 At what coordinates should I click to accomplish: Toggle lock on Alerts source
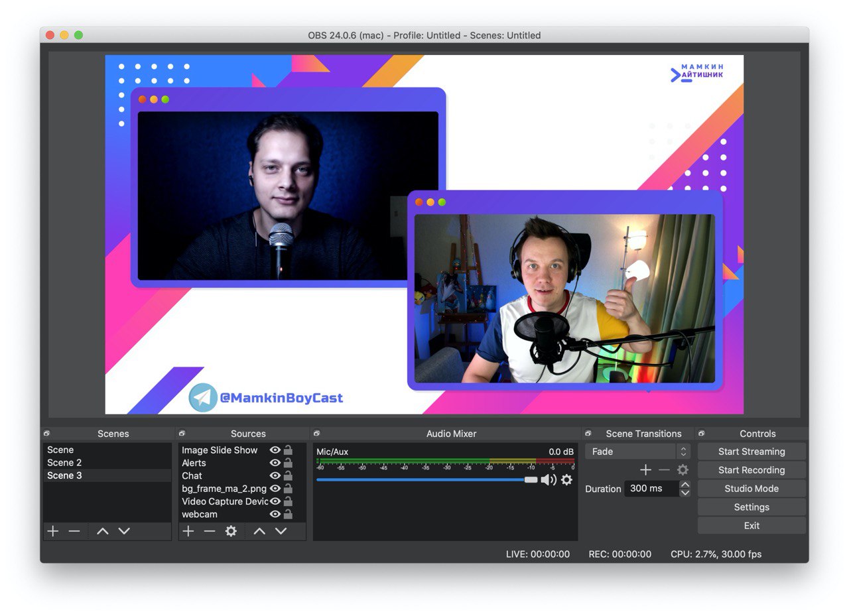[288, 463]
